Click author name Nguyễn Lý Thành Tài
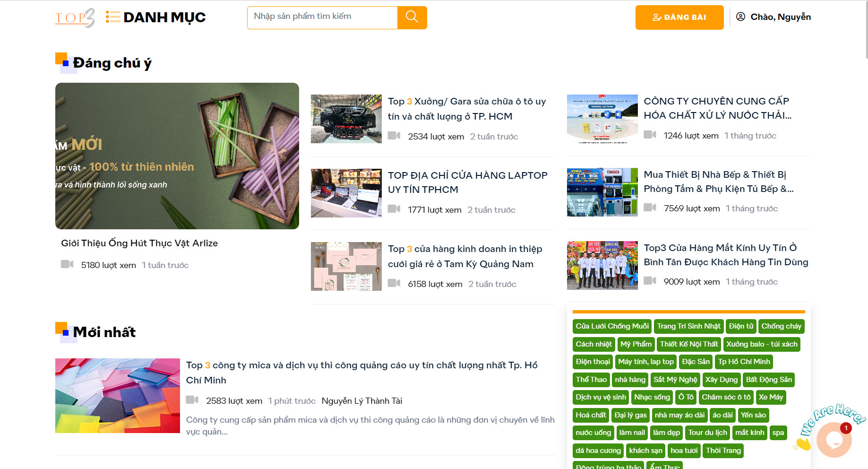This screenshot has width=868, height=469. (362, 401)
